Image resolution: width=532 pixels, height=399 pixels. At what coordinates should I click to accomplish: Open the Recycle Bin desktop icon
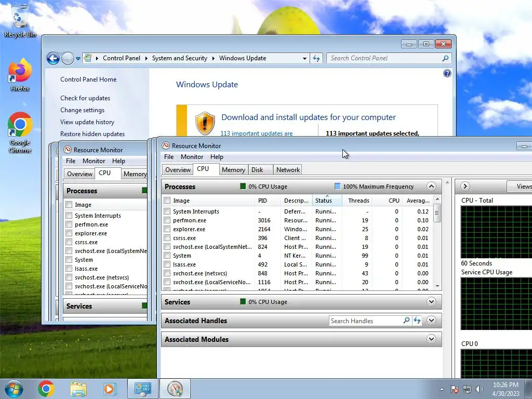point(20,20)
